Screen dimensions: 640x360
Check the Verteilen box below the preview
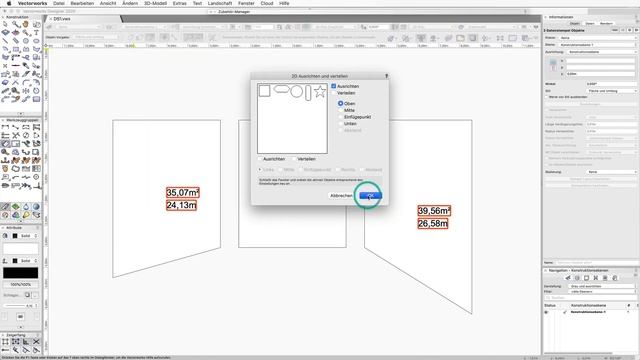(x=294, y=159)
